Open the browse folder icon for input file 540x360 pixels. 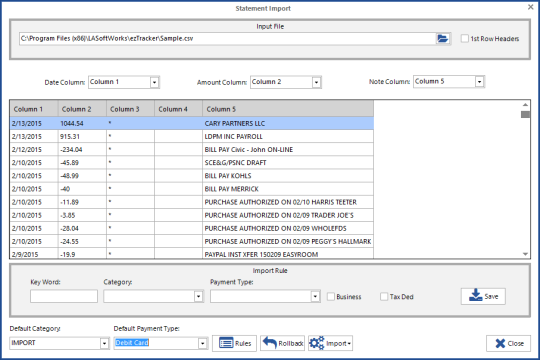click(443, 39)
